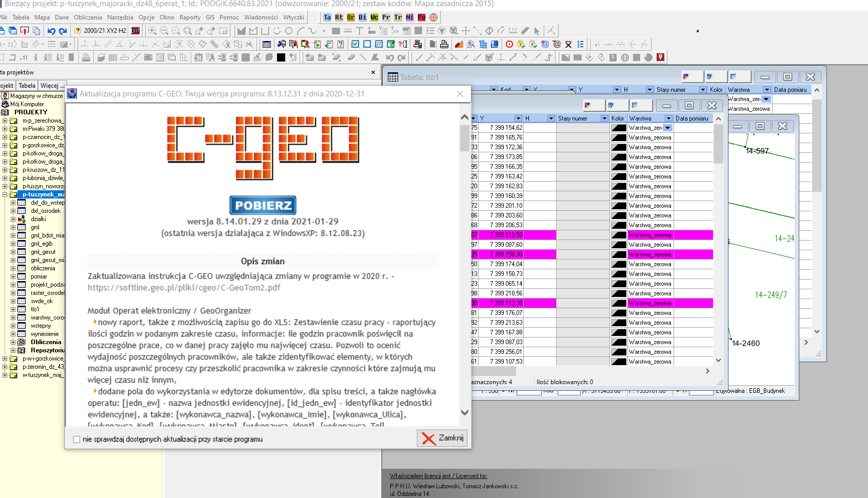Image resolution: width=868 pixels, height=498 pixels.
Task: Expand the dzialki tree node
Action: point(13,219)
